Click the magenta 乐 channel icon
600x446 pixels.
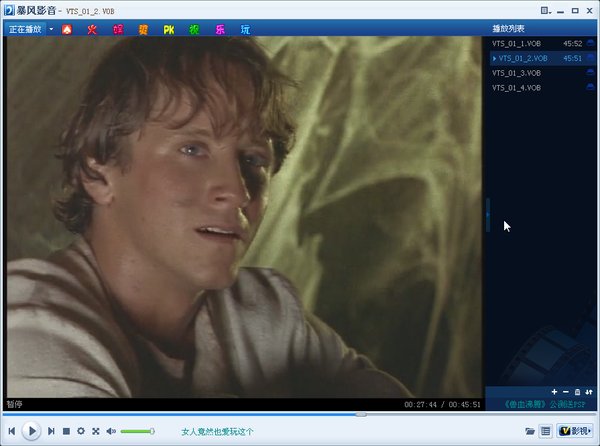click(x=220, y=29)
